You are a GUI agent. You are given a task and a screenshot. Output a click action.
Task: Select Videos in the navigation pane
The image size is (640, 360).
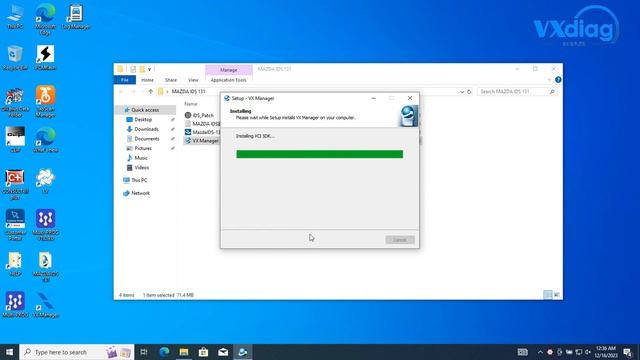click(x=142, y=167)
